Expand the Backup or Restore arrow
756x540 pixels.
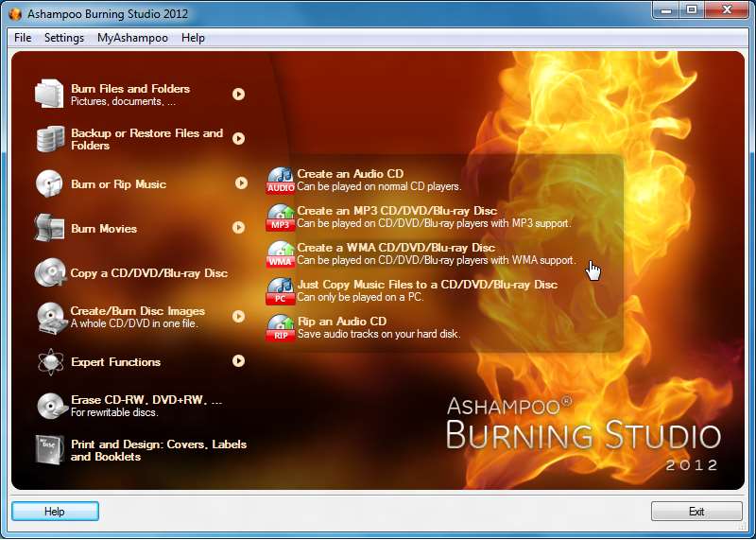coord(239,138)
